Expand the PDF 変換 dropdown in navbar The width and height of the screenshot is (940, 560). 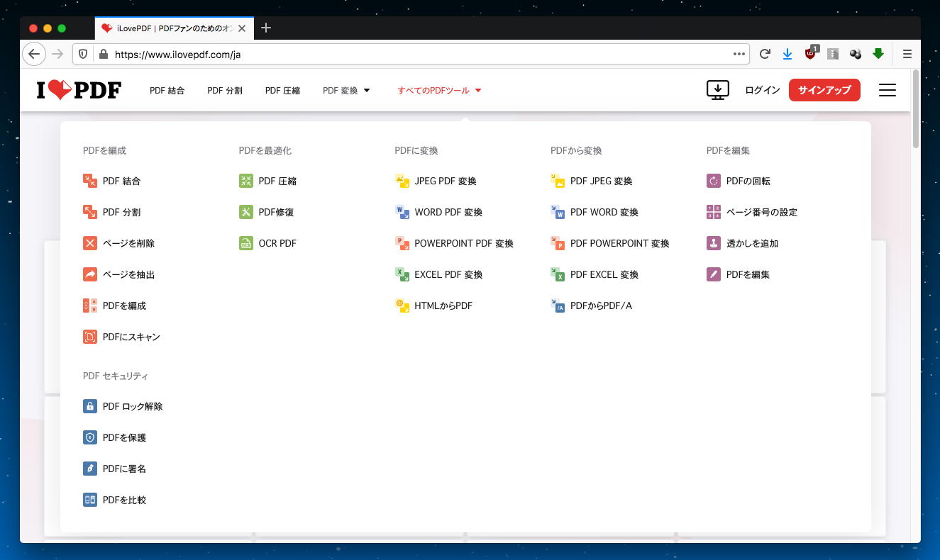pos(346,91)
